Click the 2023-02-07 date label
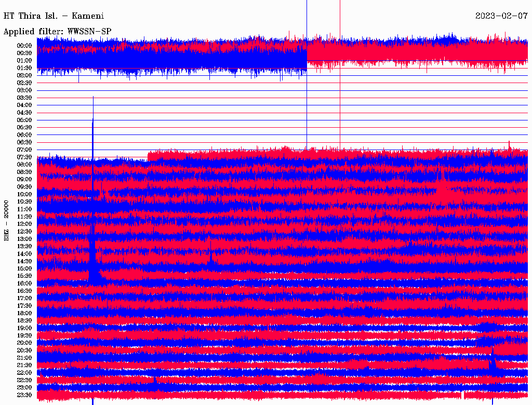This screenshot has width=532, height=405. (502, 16)
